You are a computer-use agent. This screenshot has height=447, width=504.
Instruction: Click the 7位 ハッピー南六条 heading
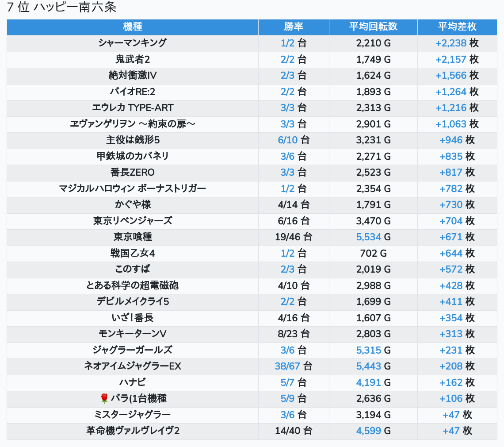click(61, 7)
